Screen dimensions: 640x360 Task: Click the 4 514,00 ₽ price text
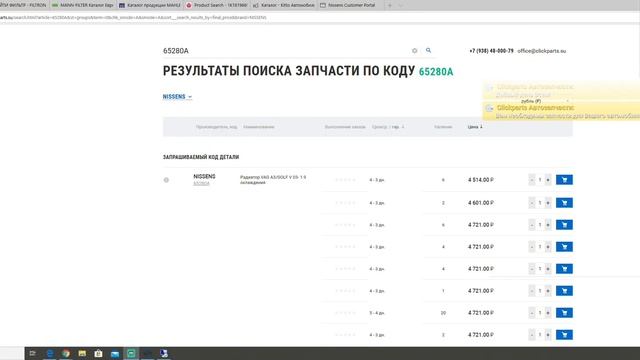tap(481, 180)
